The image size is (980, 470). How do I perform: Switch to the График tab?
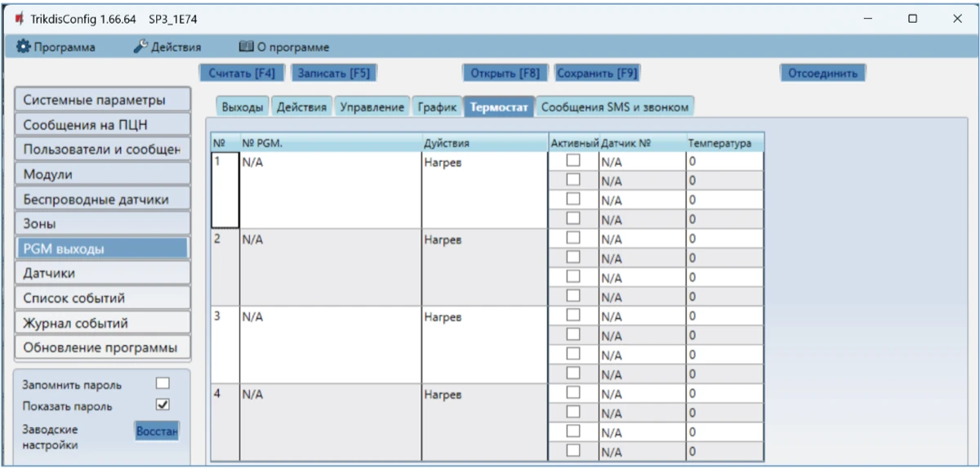click(437, 107)
